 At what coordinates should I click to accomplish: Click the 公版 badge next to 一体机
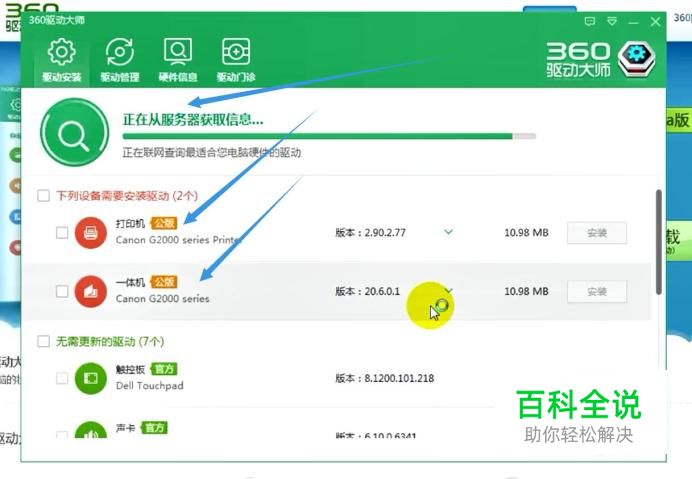click(164, 282)
